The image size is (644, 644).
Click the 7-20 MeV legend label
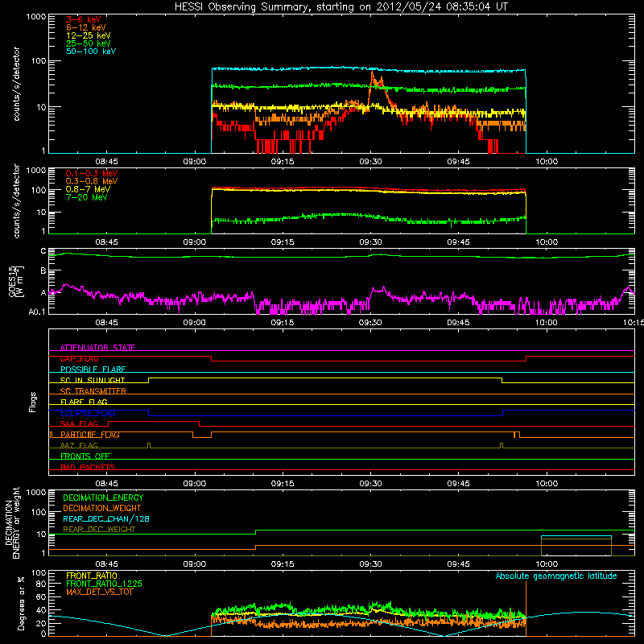(x=86, y=197)
